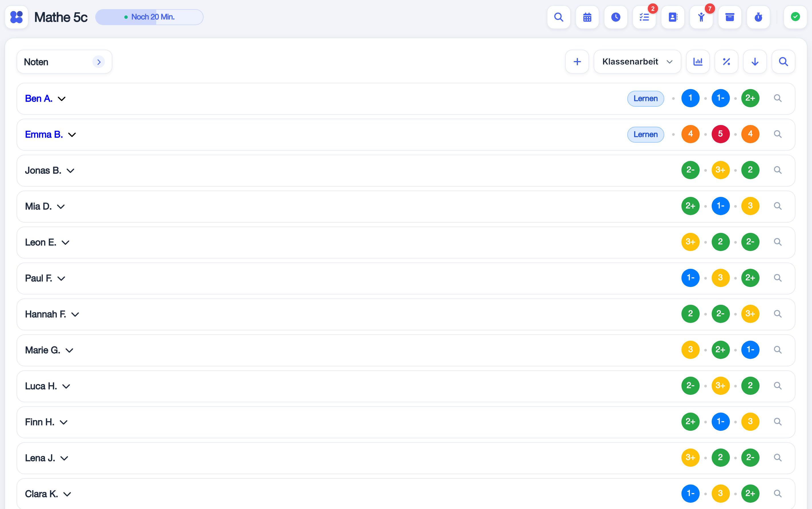
Task: Expand Hannah F. chevron
Action: (75, 314)
